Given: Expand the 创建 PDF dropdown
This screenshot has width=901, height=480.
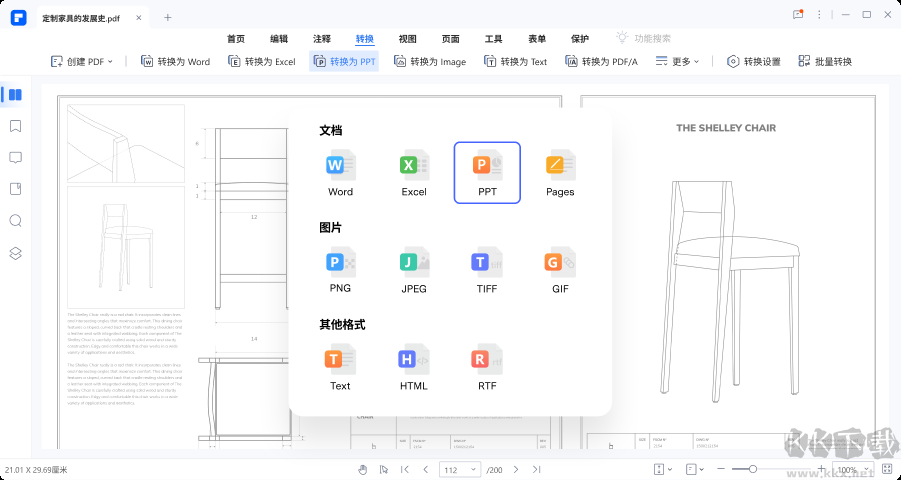Looking at the screenshot, I should [x=81, y=61].
